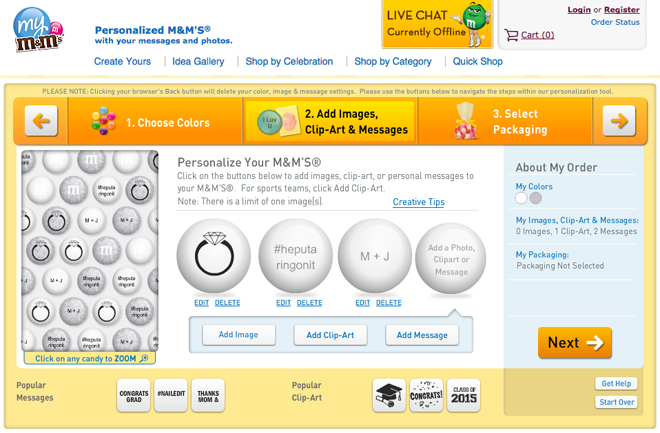Image resolution: width=660 pixels, height=433 pixels.
Task: Click the My Colors heading
Action: [534, 186]
